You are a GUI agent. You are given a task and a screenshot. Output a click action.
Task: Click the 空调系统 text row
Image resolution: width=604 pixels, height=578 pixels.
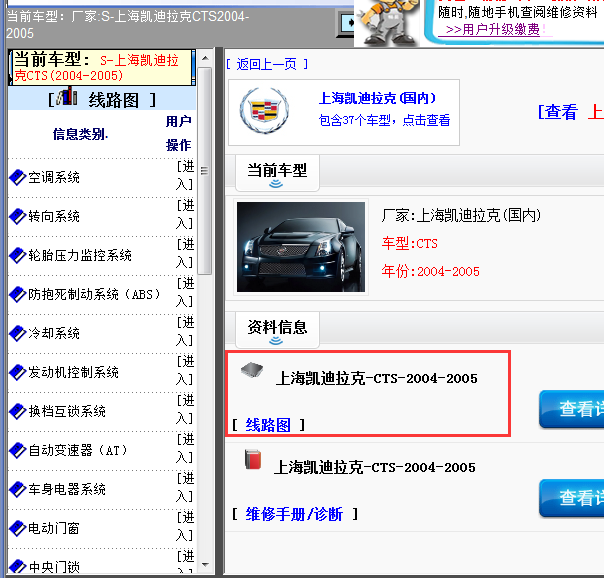pyautogui.click(x=54, y=178)
